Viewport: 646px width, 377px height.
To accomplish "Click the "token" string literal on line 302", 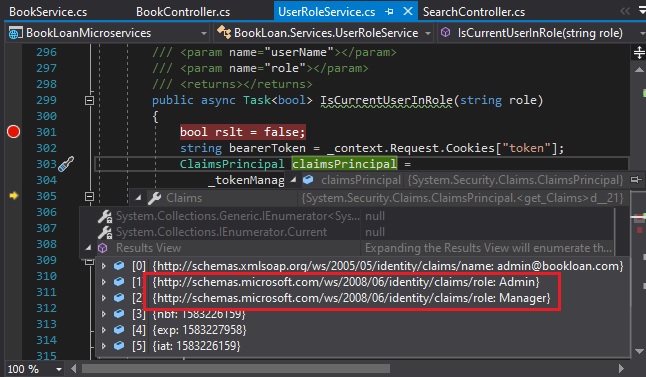I will click(527, 148).
